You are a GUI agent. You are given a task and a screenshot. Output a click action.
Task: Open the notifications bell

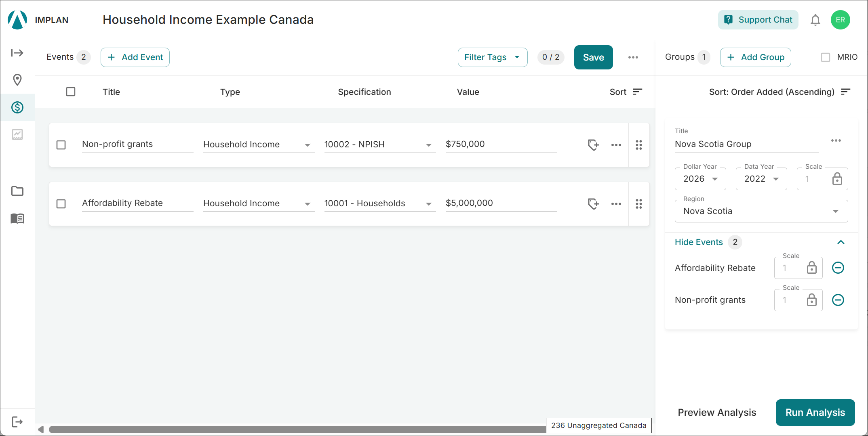[x=815, y=20]
